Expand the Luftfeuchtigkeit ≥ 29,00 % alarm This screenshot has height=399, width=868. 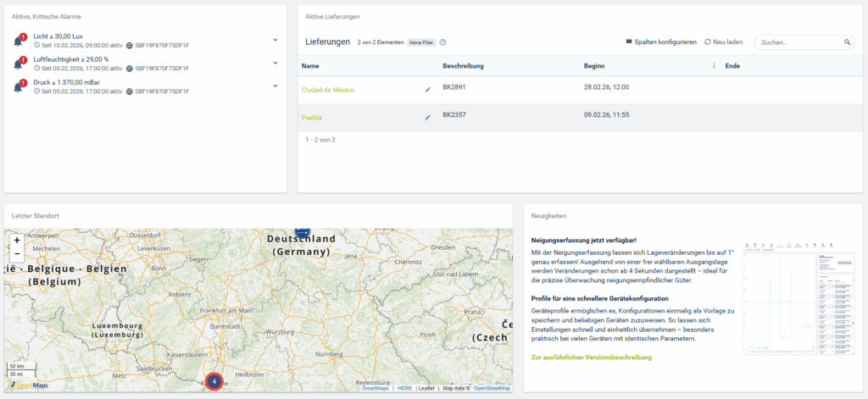coord(275,63)
